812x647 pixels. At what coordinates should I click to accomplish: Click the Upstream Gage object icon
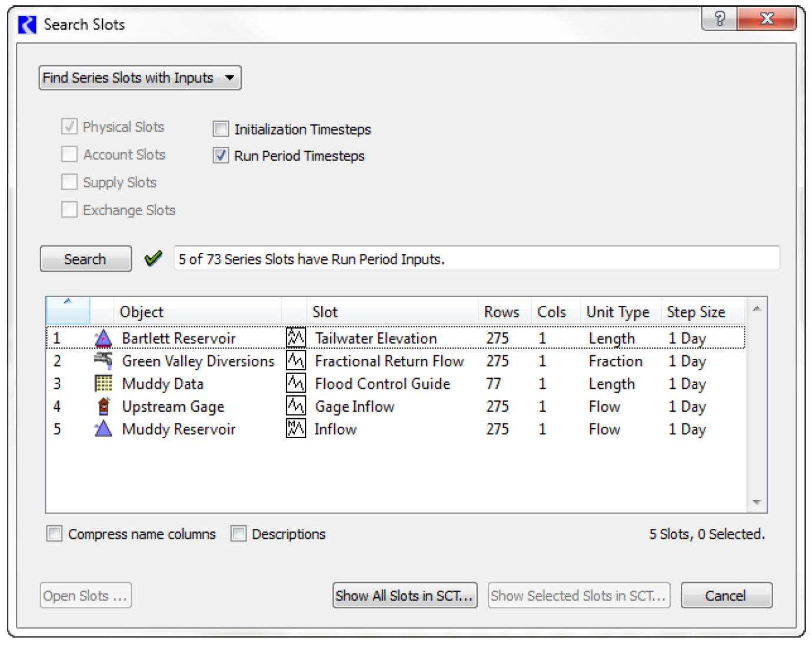[x=103, y=406]
